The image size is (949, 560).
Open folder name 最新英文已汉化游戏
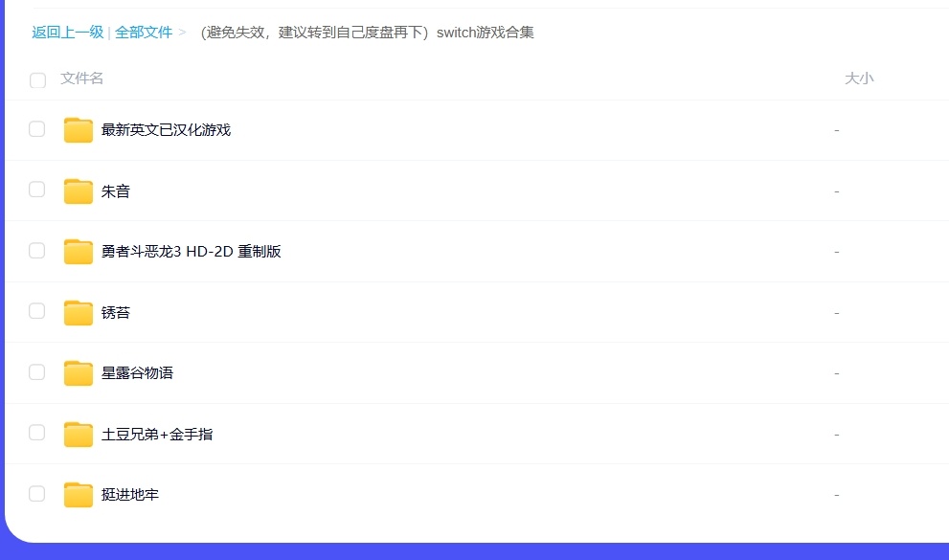(x=166, y=130)
